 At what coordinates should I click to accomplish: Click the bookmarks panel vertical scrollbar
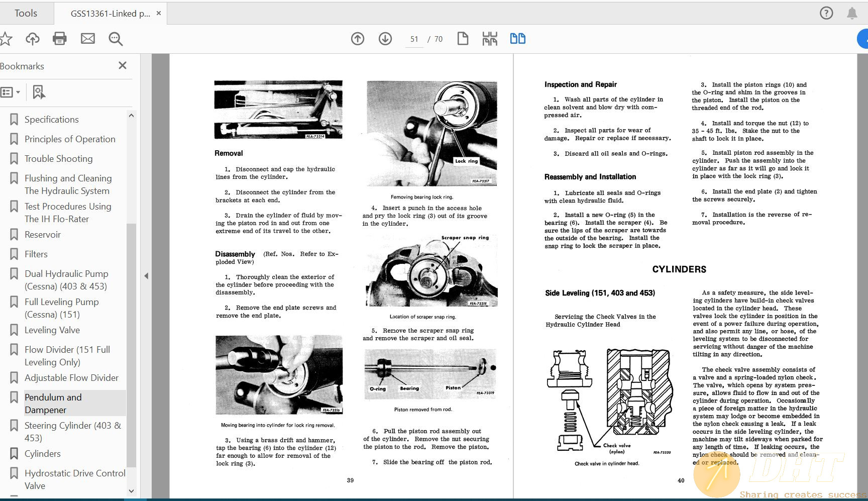[x=131, y=302]
